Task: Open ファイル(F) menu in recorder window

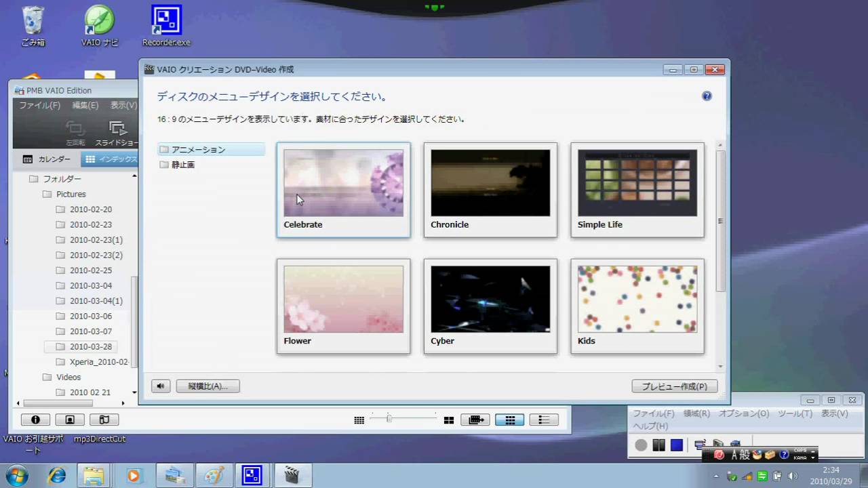Action: 654,413
